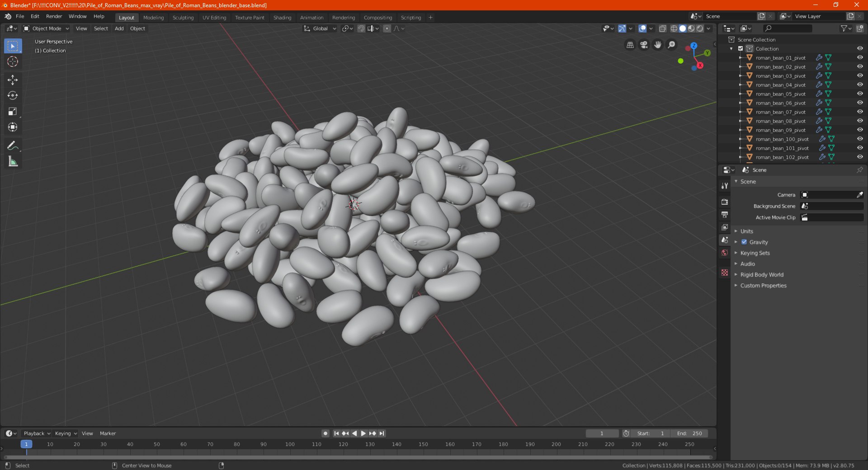Toggle show overlays button
Viewport: 868px width, 470px height.
click(x=642, y=28)
